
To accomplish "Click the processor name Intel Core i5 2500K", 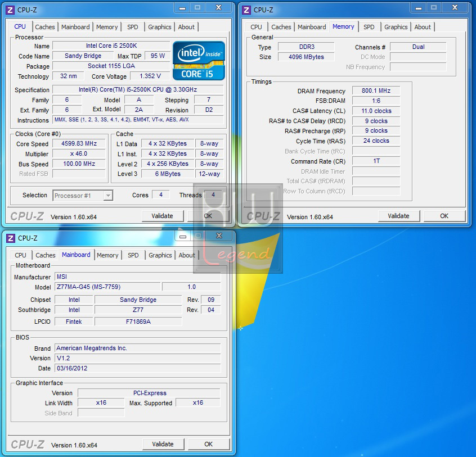I will tap(111, 46).
